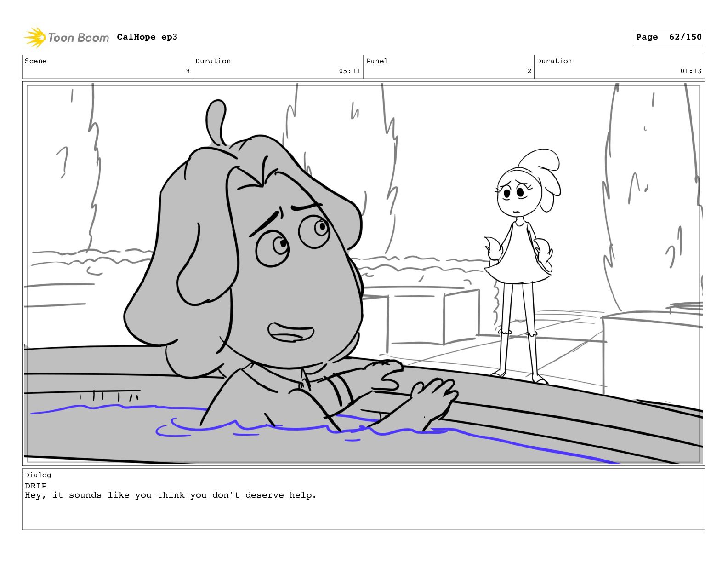Click the Toon Boom logo
Image resolution: width=728 pixels, height=563 pixels.
click(67, 37)
